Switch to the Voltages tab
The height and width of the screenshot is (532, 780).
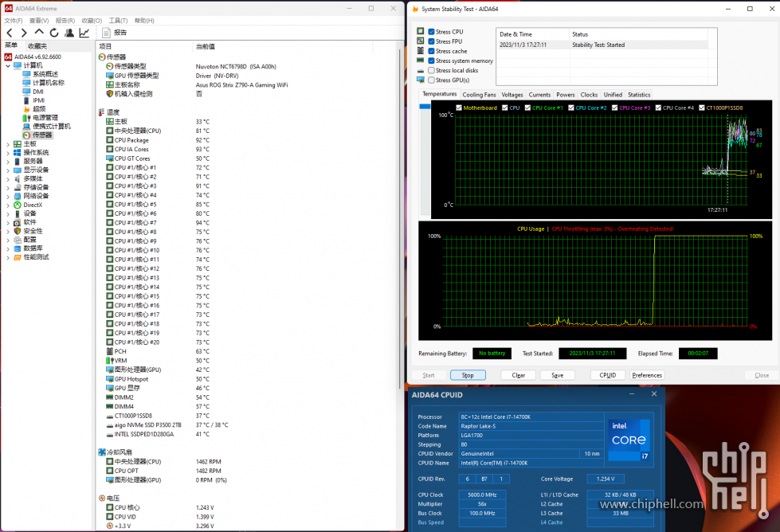point(512,95)
